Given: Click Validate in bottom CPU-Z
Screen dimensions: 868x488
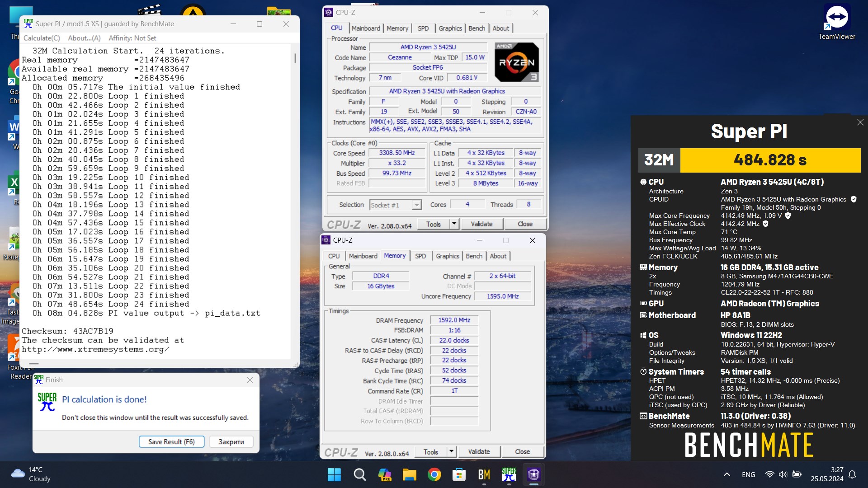Looking at the screenshot, I should [479, 451].
